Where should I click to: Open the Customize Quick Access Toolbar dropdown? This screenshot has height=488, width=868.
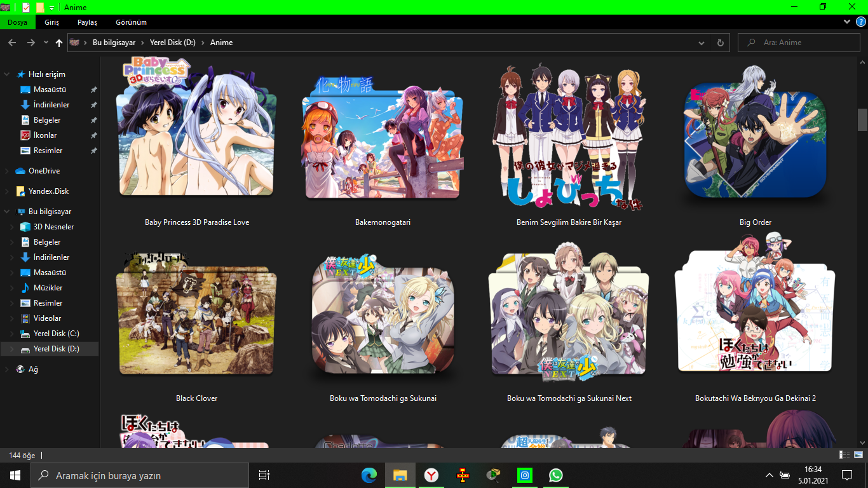tap(51, 8)
